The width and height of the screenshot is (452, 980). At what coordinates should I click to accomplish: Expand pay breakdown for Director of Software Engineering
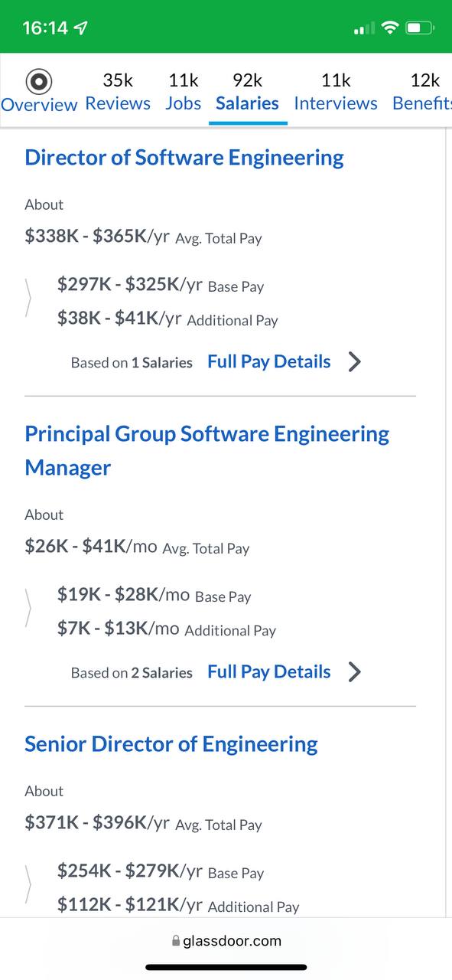(x=29, y=297)
